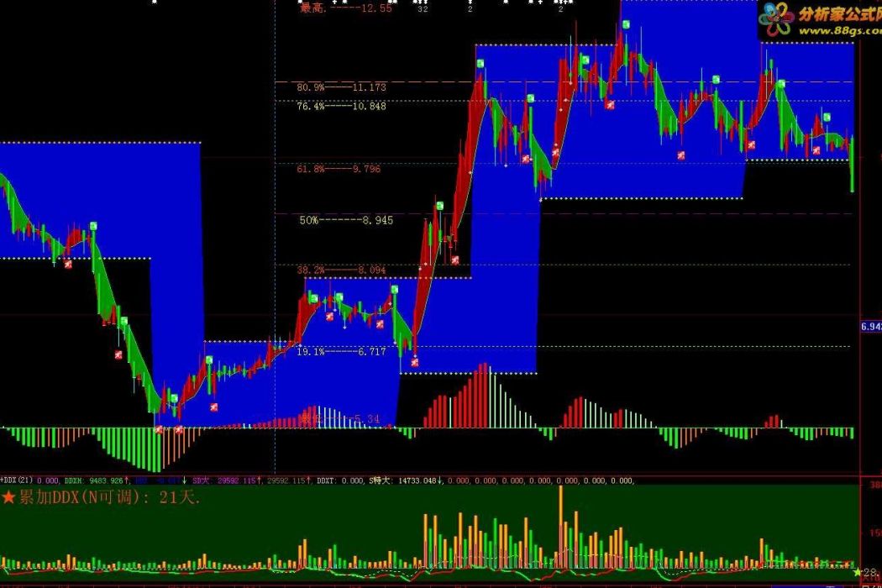Click the 6.94 current price tag
The height and width of the screenshot is (588, 882).
(871, 327)
